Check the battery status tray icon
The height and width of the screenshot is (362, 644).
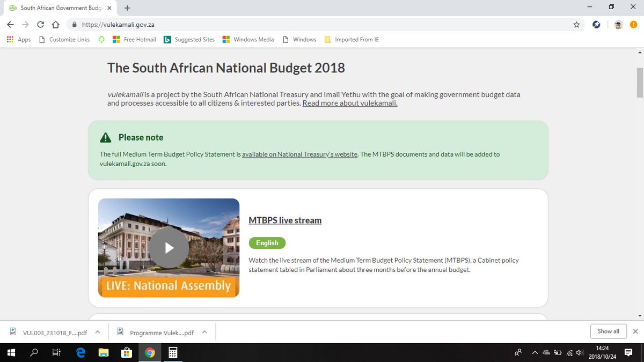[x=558, y=352]
